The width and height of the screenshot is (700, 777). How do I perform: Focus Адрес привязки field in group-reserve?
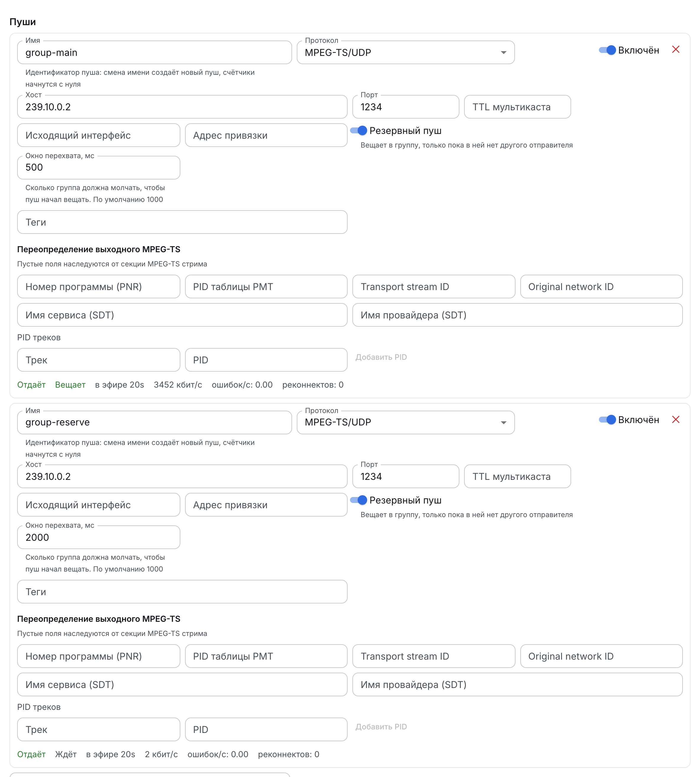click(x=266, y=505)
